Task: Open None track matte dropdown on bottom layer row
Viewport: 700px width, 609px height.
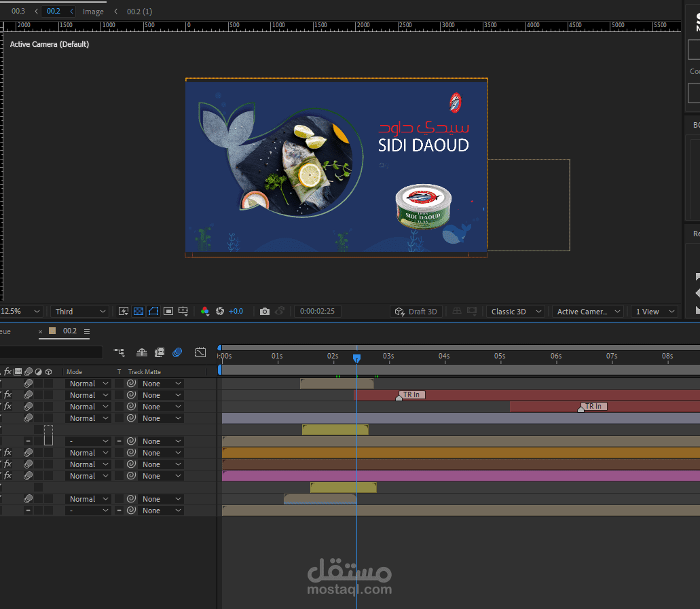Action: 161,511
